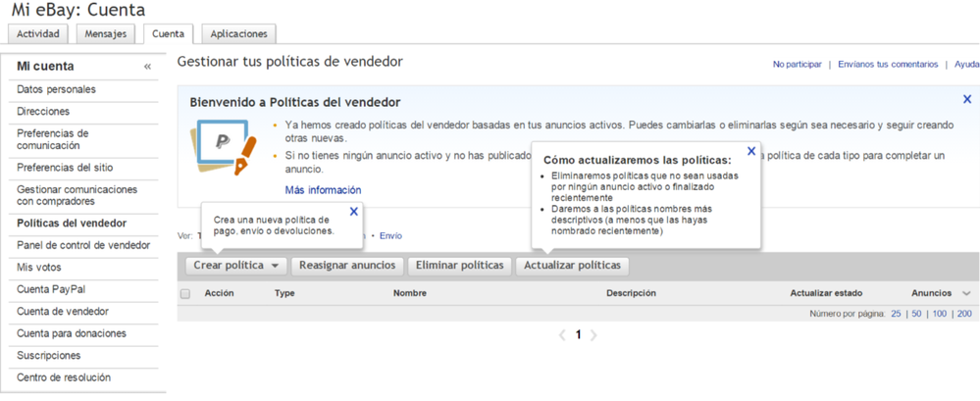Open Centro de resolución in sidebar

(x=64, y=377)
